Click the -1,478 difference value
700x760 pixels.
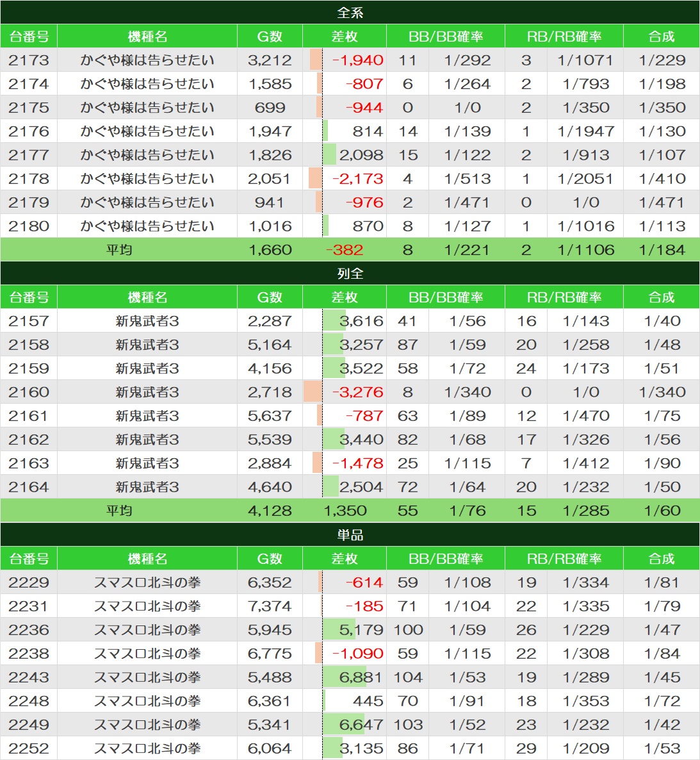tap(357, 463)
